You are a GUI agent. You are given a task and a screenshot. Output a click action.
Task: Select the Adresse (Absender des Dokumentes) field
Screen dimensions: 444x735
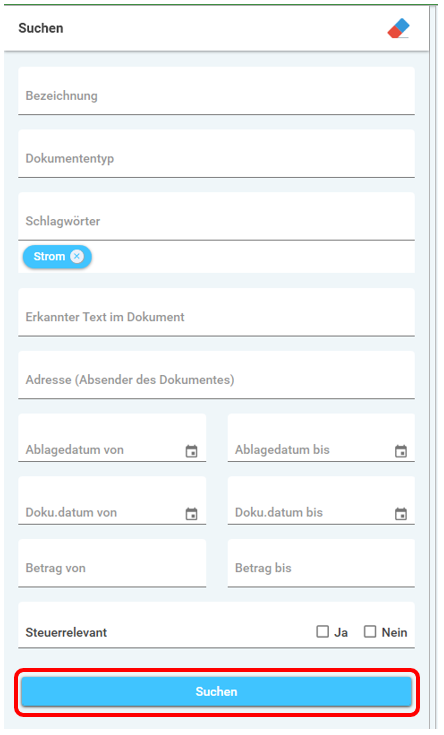[216, 375]
